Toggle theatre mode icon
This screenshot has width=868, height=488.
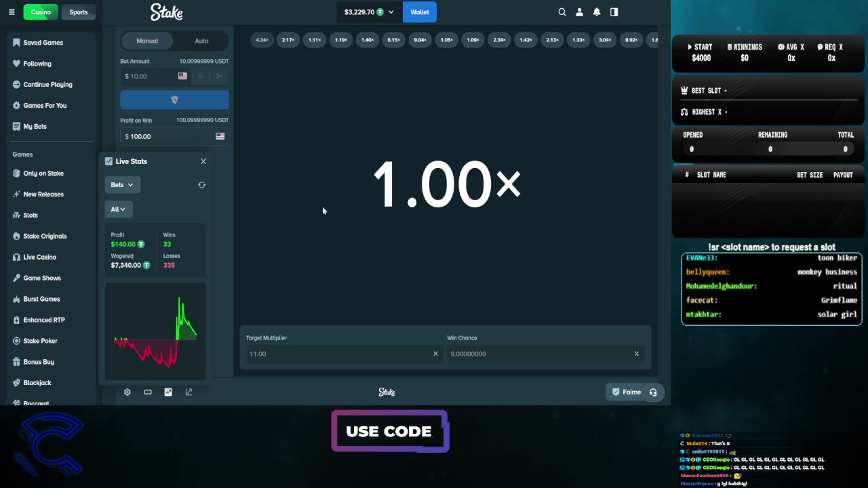(148, 392)
